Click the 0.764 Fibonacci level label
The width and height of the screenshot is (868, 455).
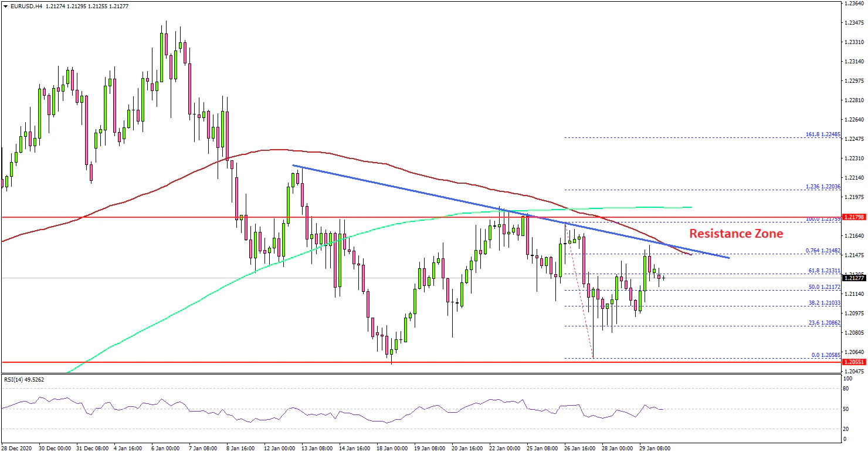(x=821, y=250)
